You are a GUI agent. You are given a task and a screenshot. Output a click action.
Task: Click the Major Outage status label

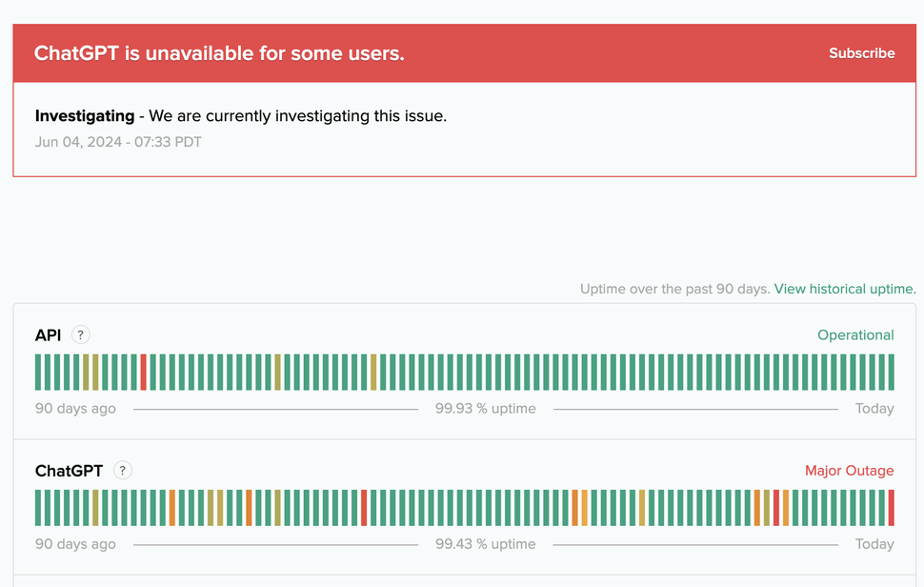pyautogui.click(x=849, y=470)
